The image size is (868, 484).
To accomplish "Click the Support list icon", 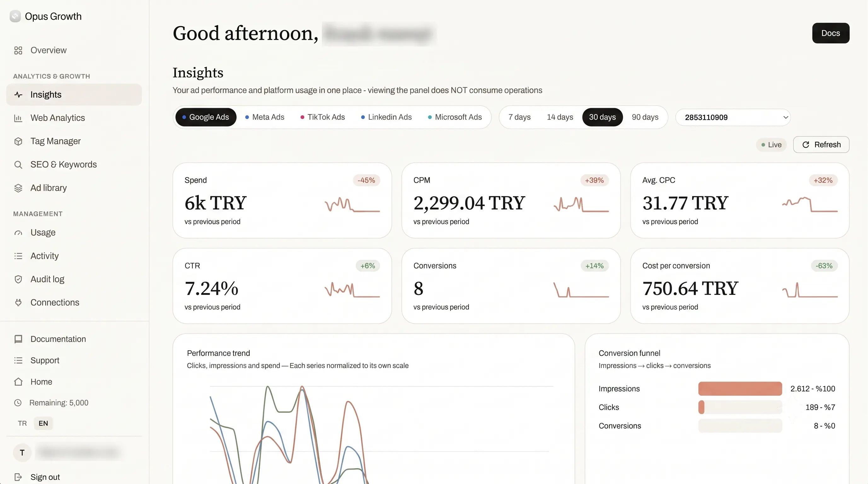I will tap(18, 360).
